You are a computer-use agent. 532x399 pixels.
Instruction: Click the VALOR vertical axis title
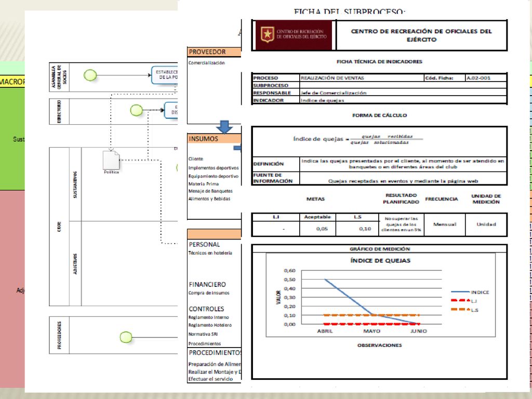point(278,297)
